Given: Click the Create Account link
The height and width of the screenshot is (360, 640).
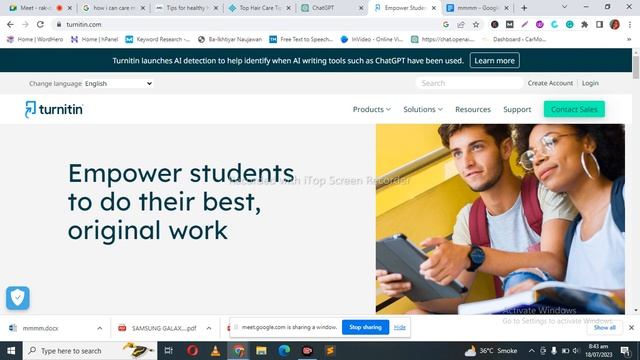Looking at the screenshot, I should pyautogui.click(x=550, y=83).
